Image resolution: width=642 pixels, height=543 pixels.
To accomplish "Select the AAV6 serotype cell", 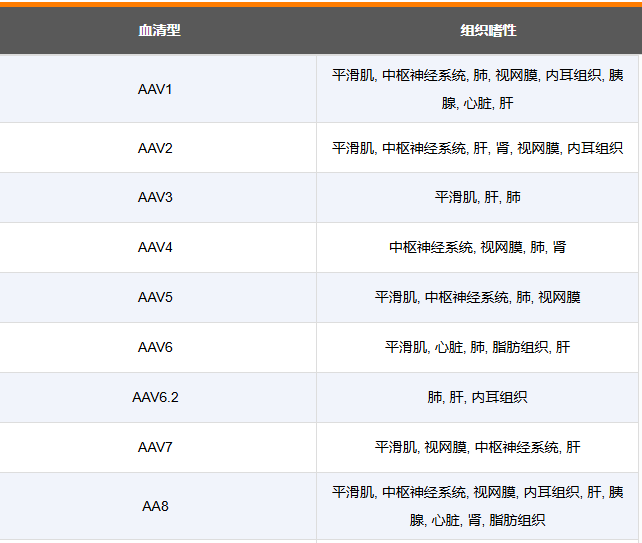I will [158, 347].
